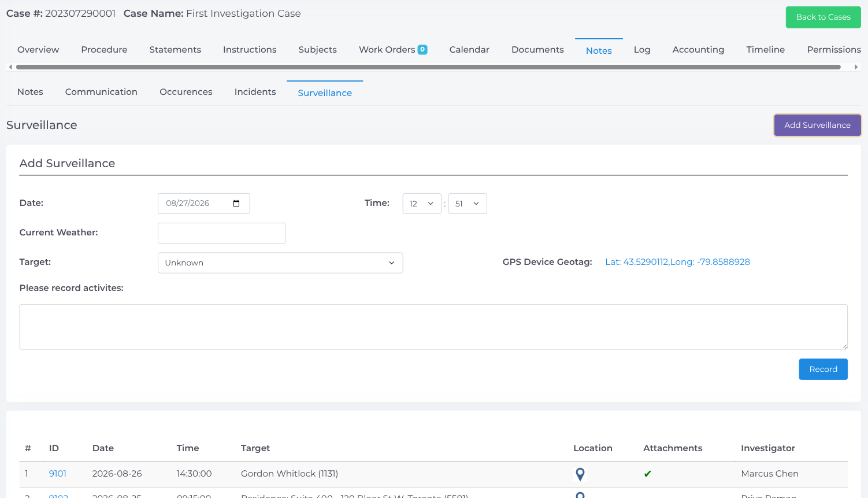Viewport: 868px width, 498px height.
Task: Select the Surveillance sub-tab
Action: pyautogui.click(x=325, y=93)
